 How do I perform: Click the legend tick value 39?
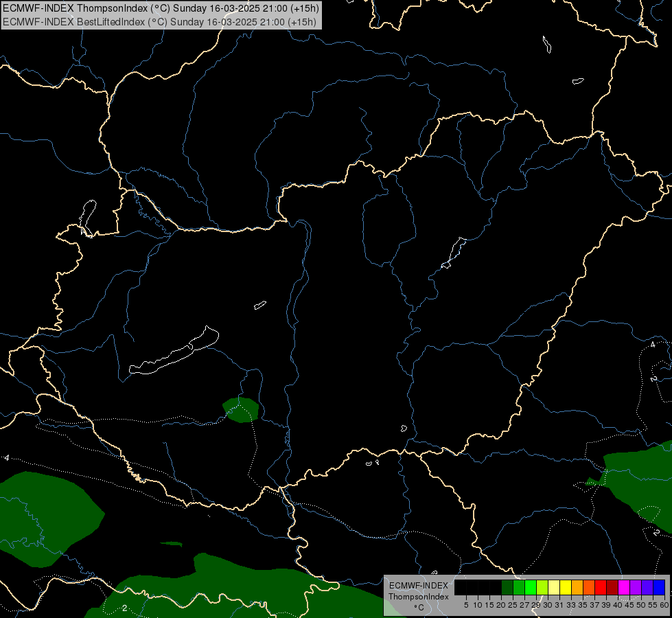click(605, 605)
